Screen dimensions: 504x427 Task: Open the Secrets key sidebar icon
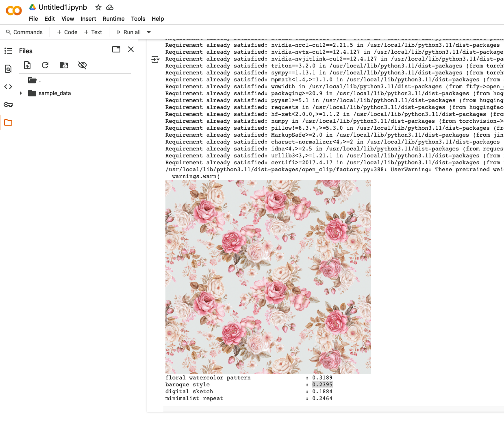[x=8, y=105]
